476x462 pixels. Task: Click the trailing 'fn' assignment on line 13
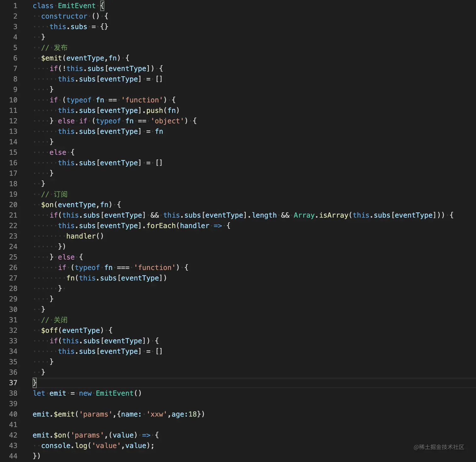[159, 131]
